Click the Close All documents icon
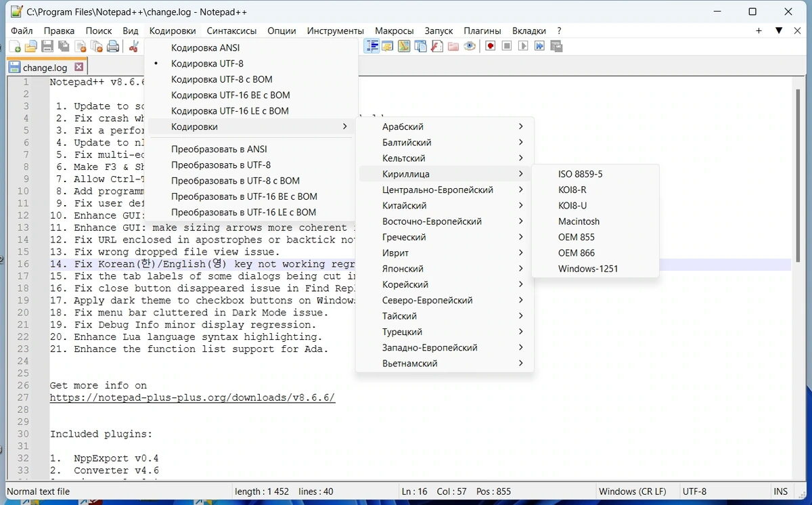Screen dimensions: 812x505 pos(97,47)
